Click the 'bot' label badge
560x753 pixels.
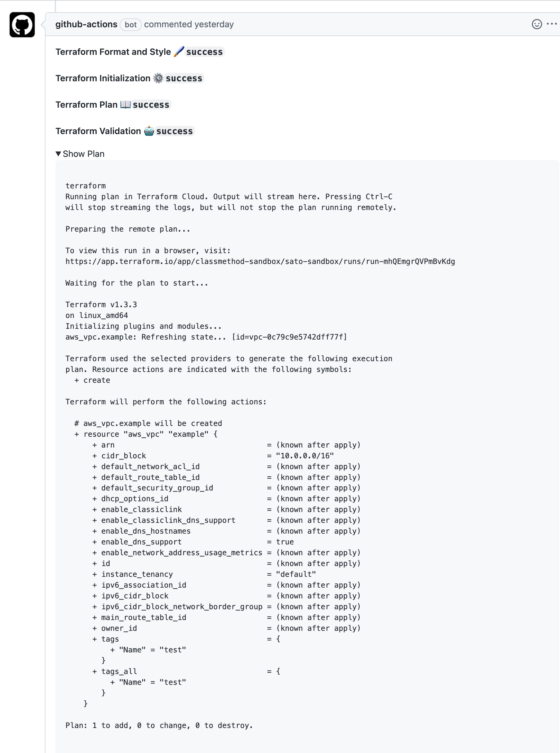[x=130, y=24]
